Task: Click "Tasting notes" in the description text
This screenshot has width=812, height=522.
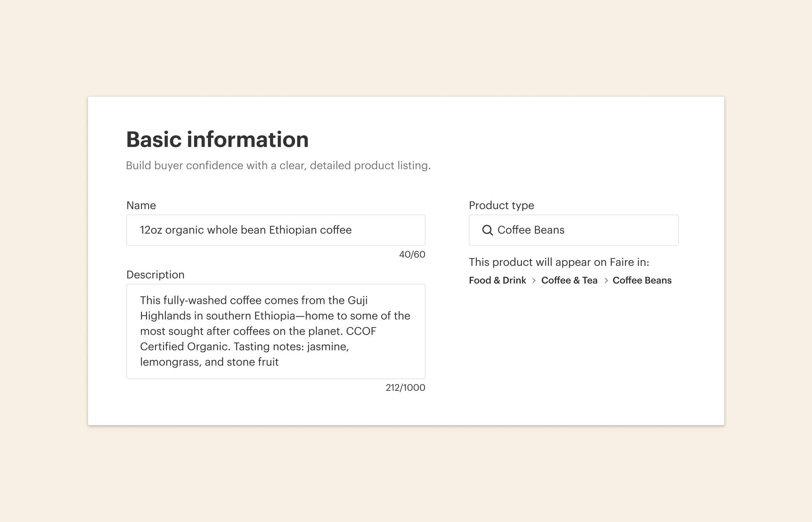Action: tap(268, 347)
